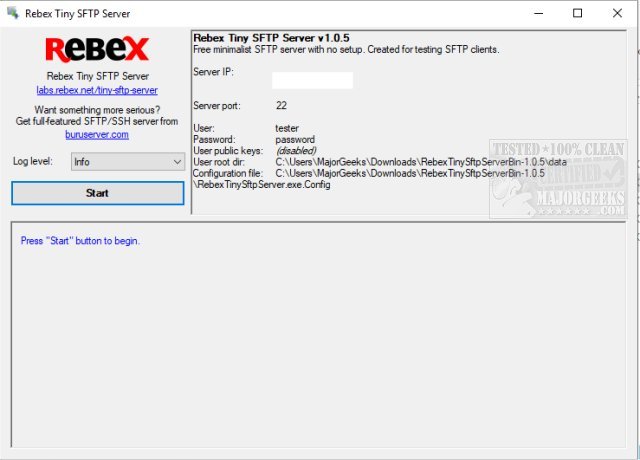Close the Rebex Tiny SFTP Server window

pyautogui.click(x=617, y=13)
